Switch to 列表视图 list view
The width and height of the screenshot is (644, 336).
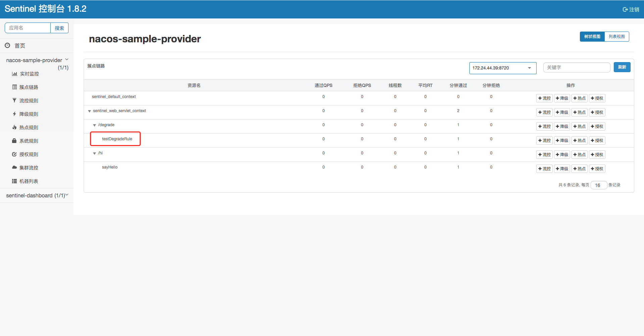point(617,37)
